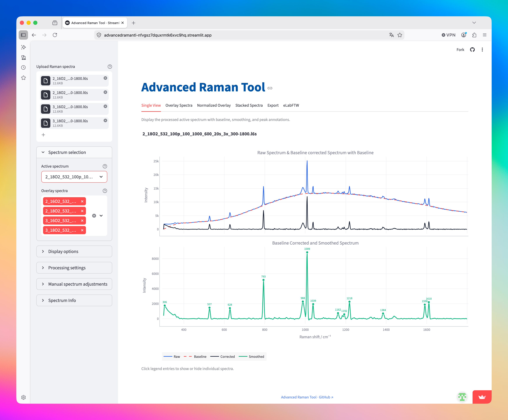This screenshot has height=420, width=508.
Task: Copy anchor link beside Advanced Raman Tool heading
Action: coord(270,88)
